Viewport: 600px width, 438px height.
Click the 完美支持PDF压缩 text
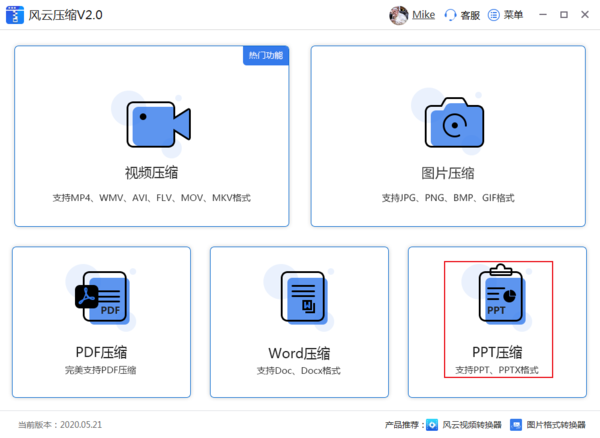pos(101,370)
